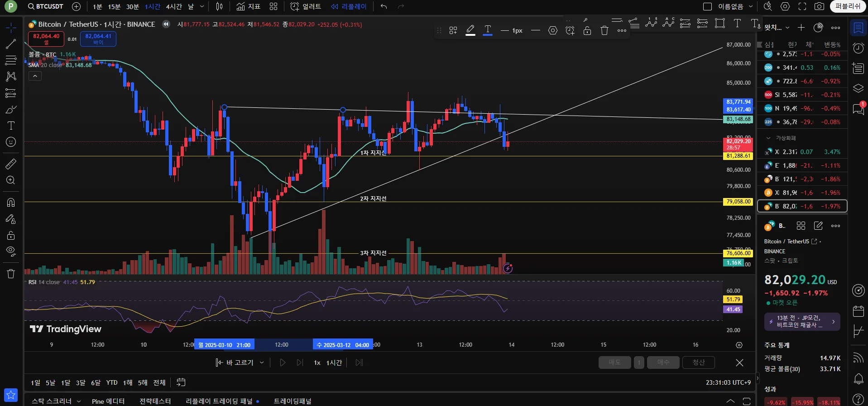This screenshot has height=406, width=868.
Task: Click the blue 바이 buy price button
Action: [x=98, y=39]
